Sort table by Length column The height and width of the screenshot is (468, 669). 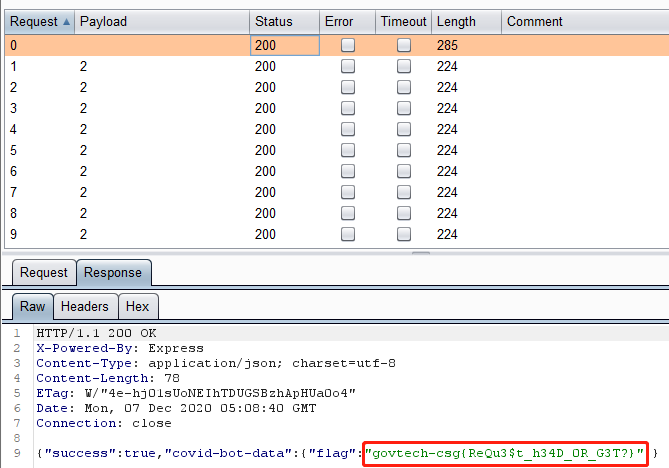point(465,21)
